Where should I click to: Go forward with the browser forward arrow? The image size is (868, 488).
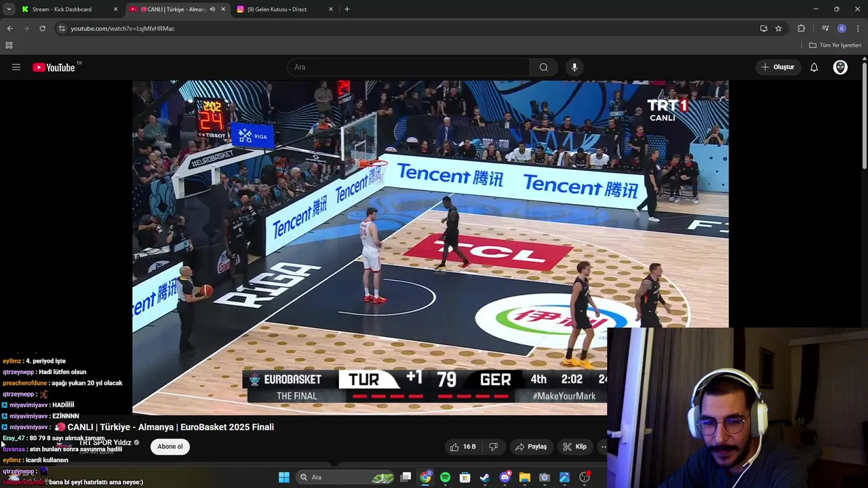(x=26, y=28)
